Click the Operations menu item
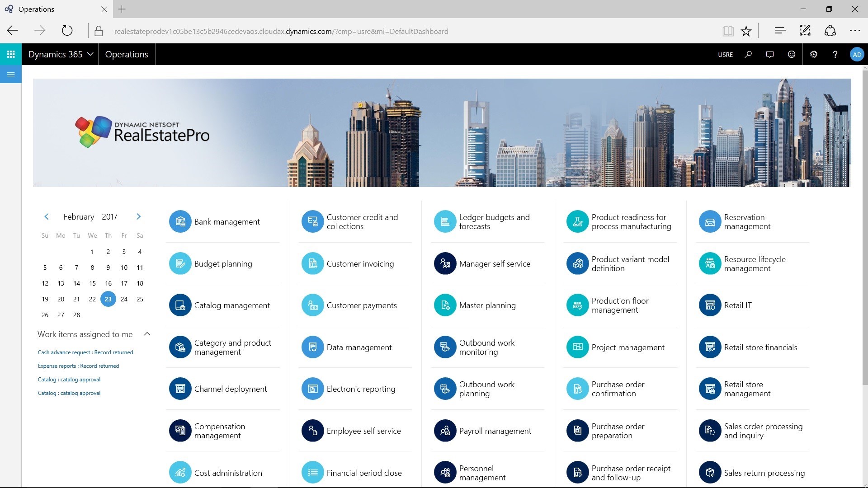The width and height of the screenshot is (868, 488). (127, 54)
